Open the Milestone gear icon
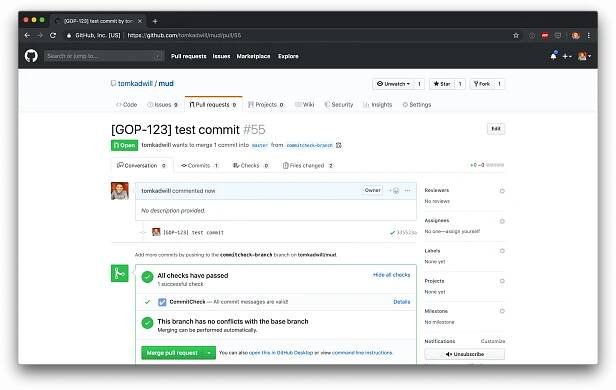616x390 pixels. pyautogui.click(x=502, y=311)
